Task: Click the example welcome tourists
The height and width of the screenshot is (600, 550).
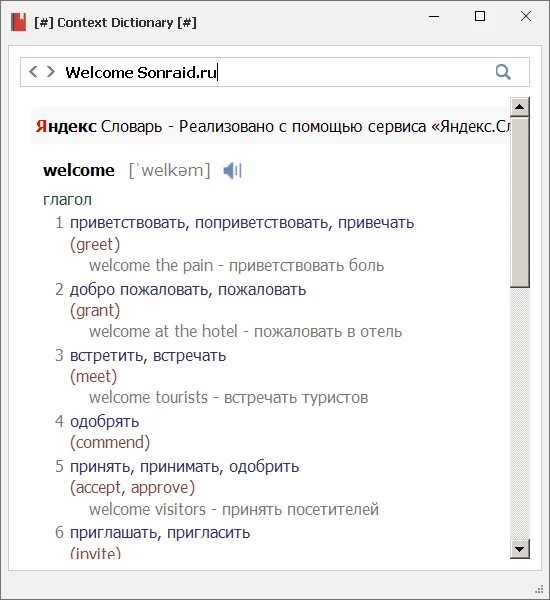Action: [149, 398]
